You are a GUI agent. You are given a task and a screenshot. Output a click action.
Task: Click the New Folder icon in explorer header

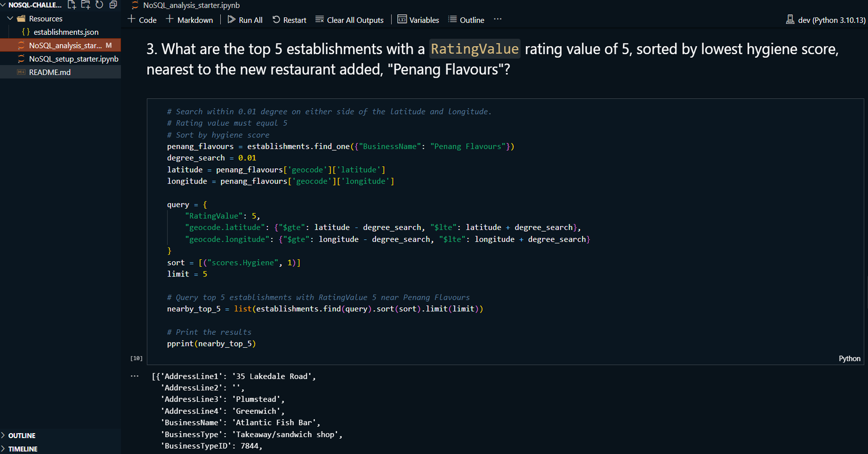[85, 5]
